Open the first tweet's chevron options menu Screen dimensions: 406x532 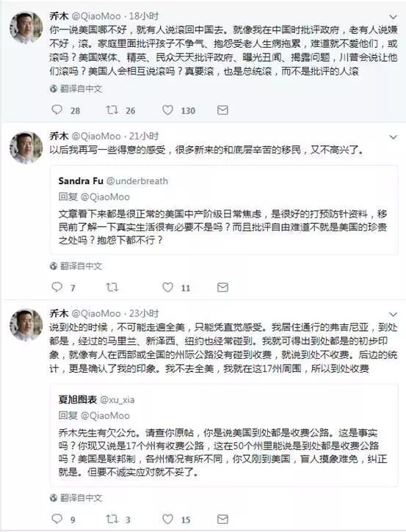(393, 17)
